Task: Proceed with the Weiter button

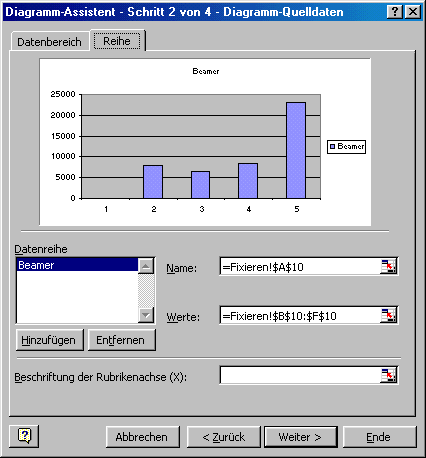Action: [301, 437]
